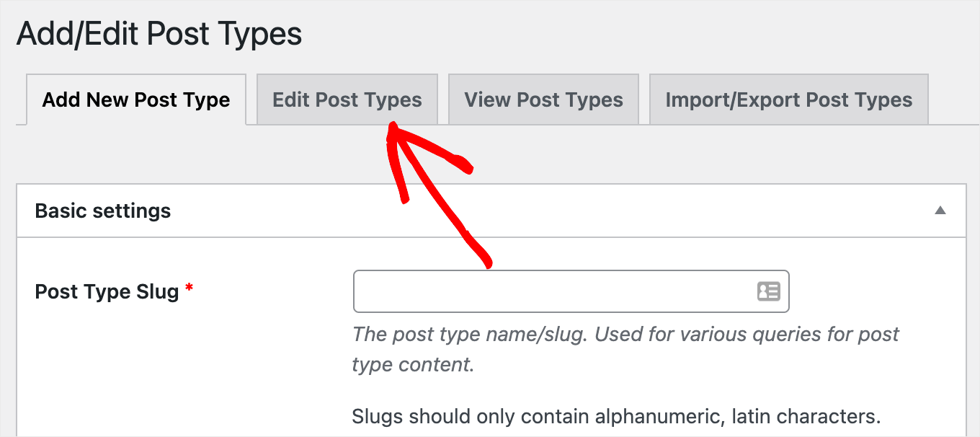
Task: Navigate to Edit Post Types as the arrow indicates
Action: (x=347, y=100)
